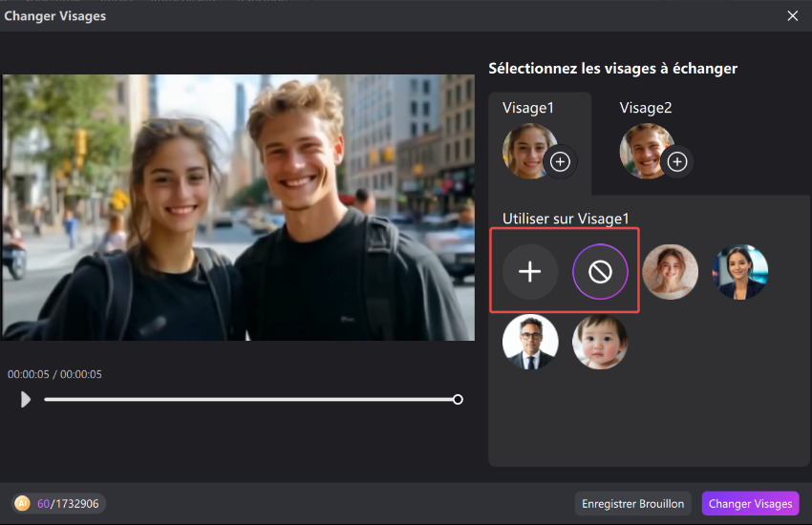Click the playhead handle at timeline end
This screenshot has width=812, height=525.
point(458,400)
